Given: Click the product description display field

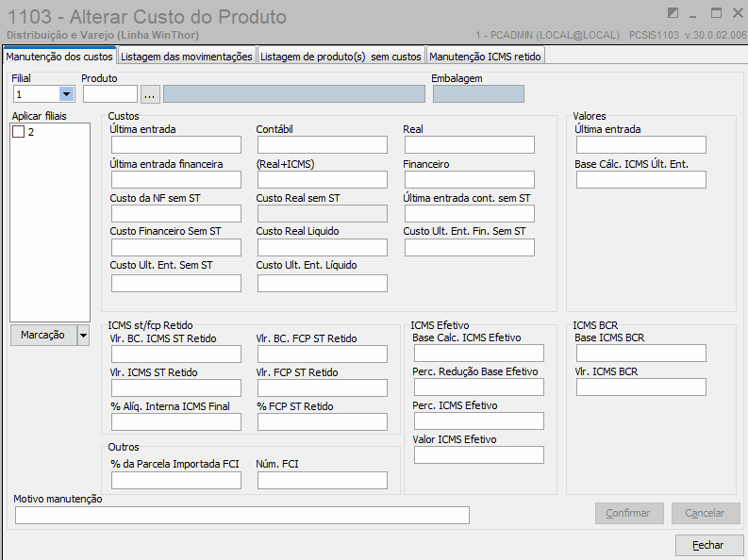Looking at the screenshot, I should tap(294, 94).
